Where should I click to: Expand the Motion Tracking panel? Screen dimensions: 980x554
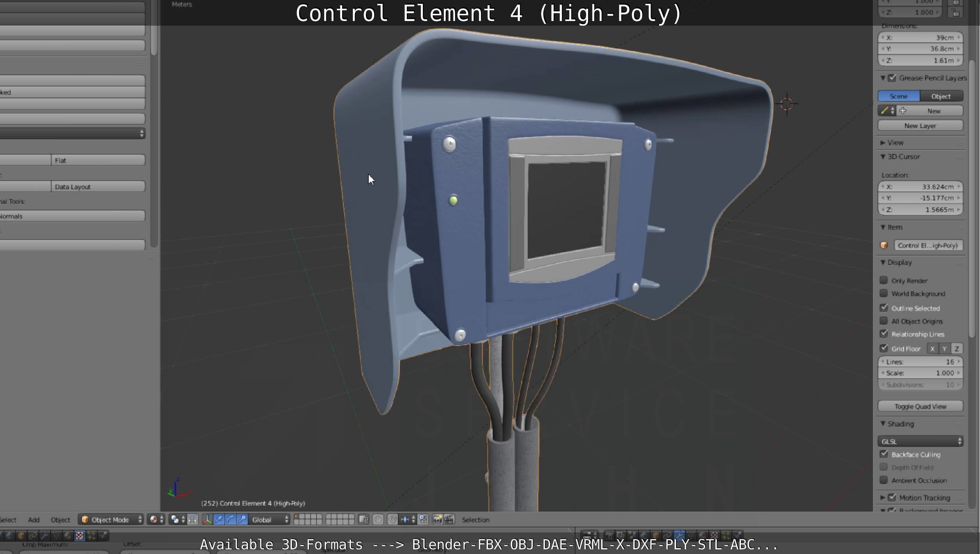(883, 498)
